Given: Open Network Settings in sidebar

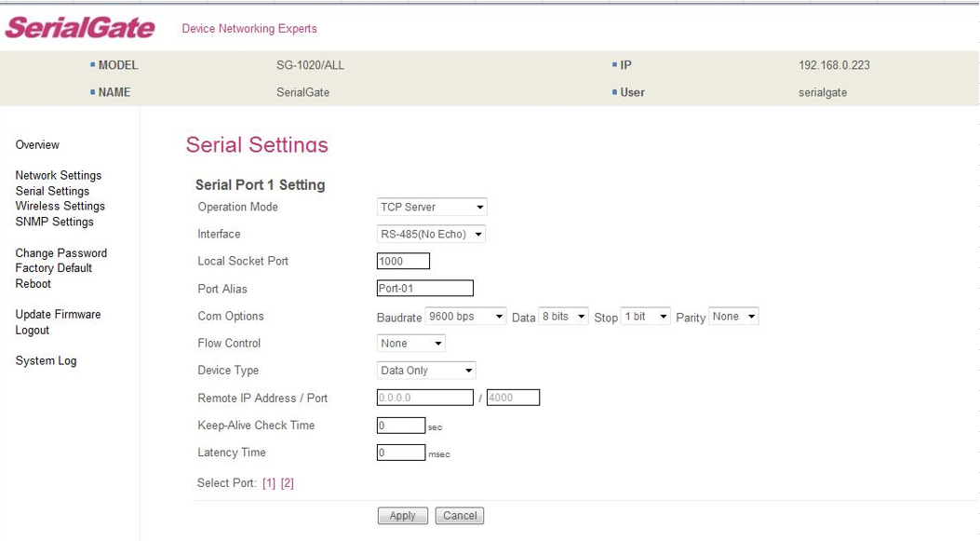Looking at the screenshot, I should [x=59, y=176].
